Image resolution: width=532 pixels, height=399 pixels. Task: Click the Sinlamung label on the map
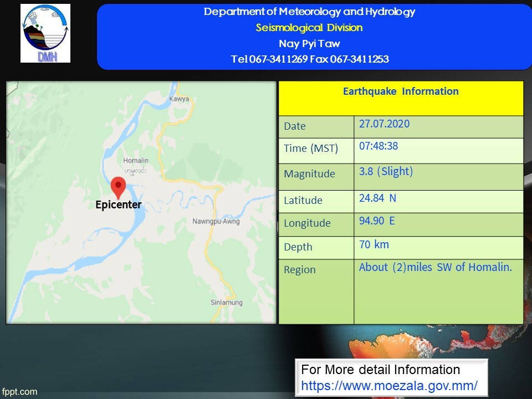[226, 303]
